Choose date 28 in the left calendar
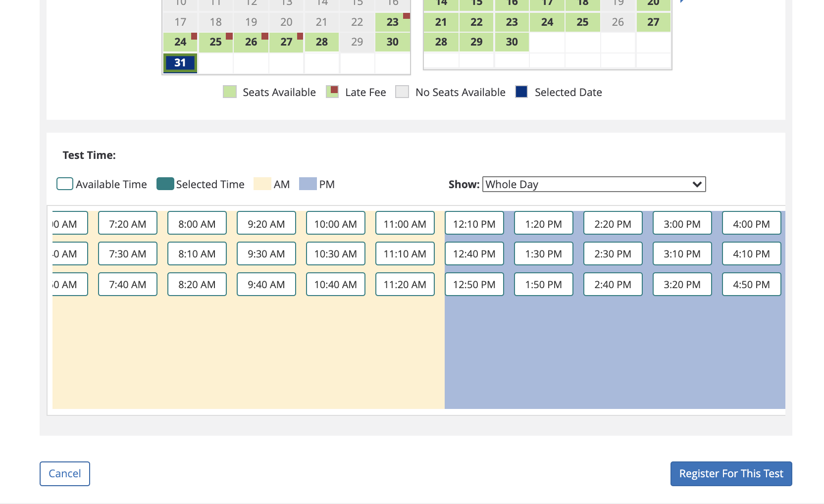Viewport: 824px width, 504px height. 321,42
